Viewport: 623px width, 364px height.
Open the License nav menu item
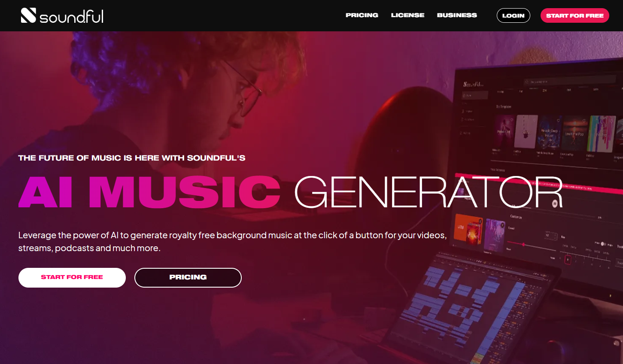pyautogui.click(x=407, y=15)
